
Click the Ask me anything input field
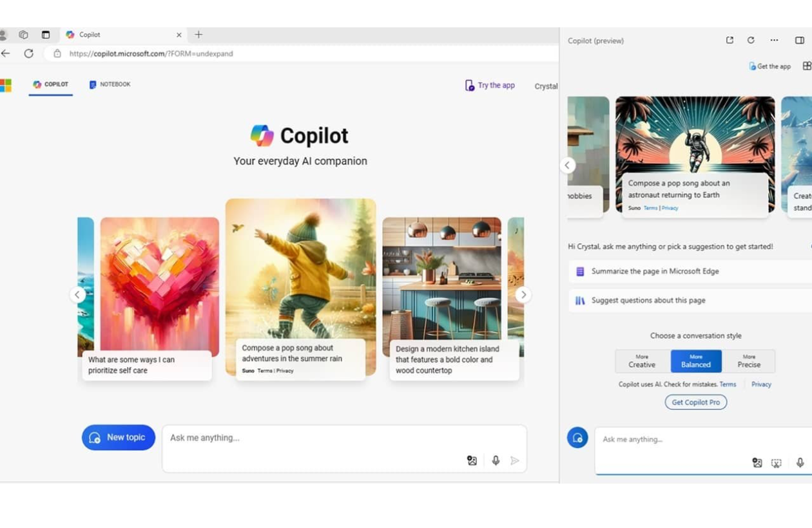coord(290,437)
